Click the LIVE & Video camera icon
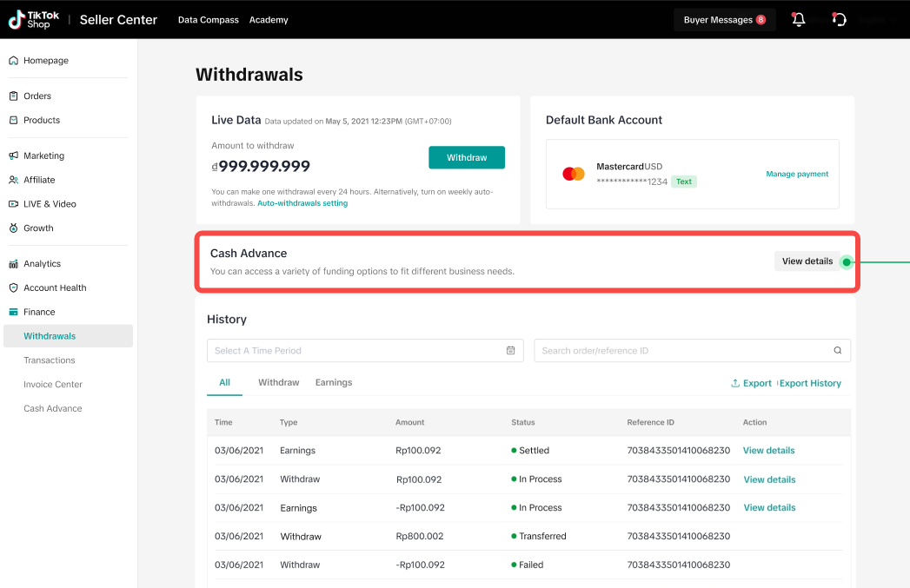Image resolution: width=910 pixels, height=588 pixels. click(x=13, y=204)
